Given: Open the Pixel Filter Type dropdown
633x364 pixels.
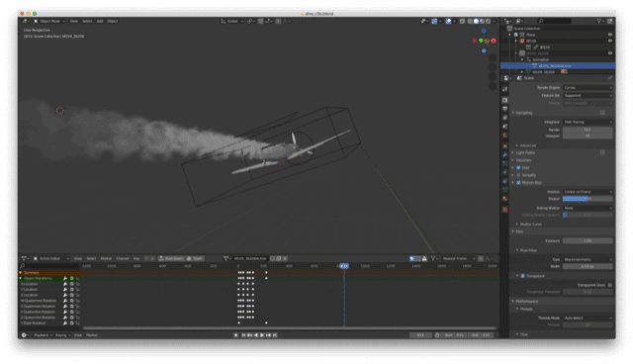Looking at the screenshot, I should [588, 259].
